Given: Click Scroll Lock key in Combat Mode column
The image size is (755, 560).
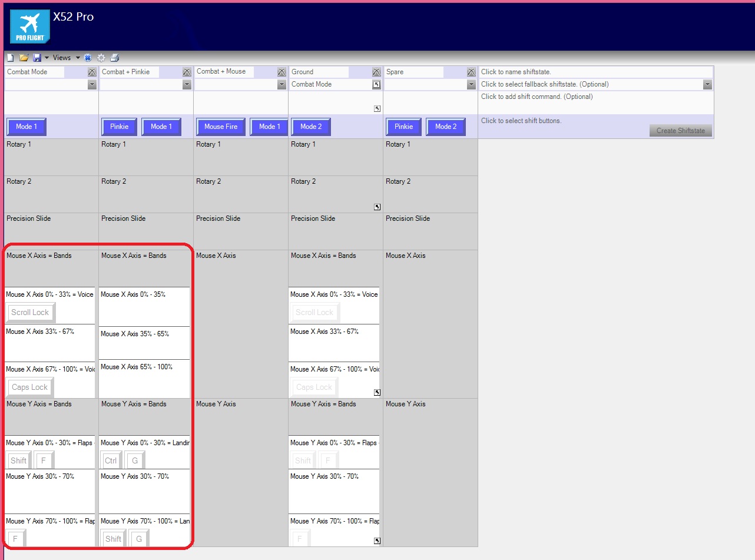Looking at the screenshot, I should pos(30,313).
